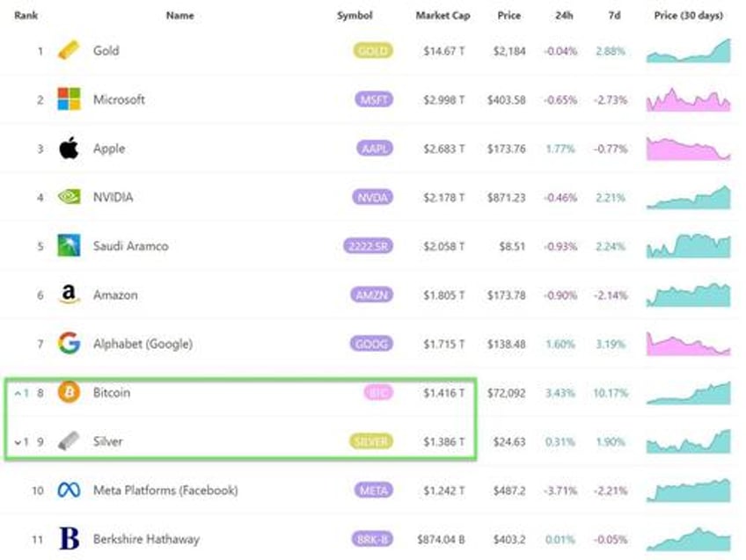Click the SILVER symbol badge

[371, 441]
